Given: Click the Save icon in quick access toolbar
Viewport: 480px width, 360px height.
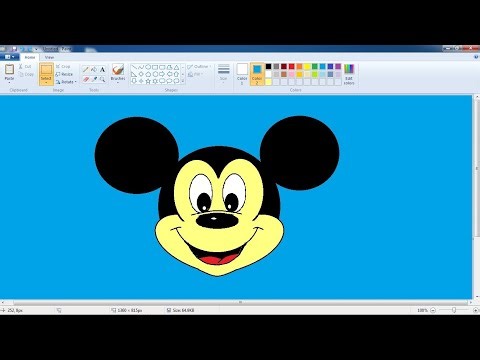Looking at the screenshot, I should [14, 49].
